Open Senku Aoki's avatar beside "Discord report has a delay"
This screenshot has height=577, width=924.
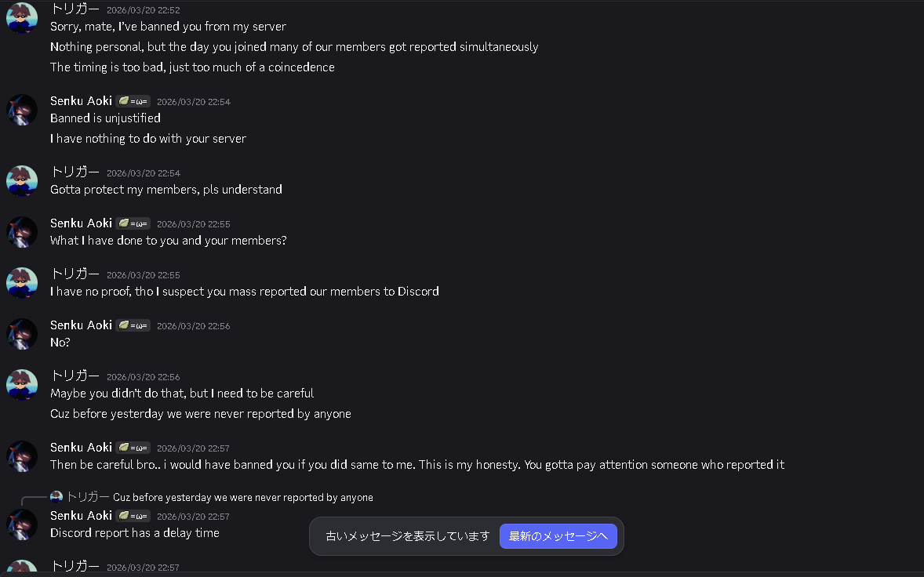click(22, 524)
